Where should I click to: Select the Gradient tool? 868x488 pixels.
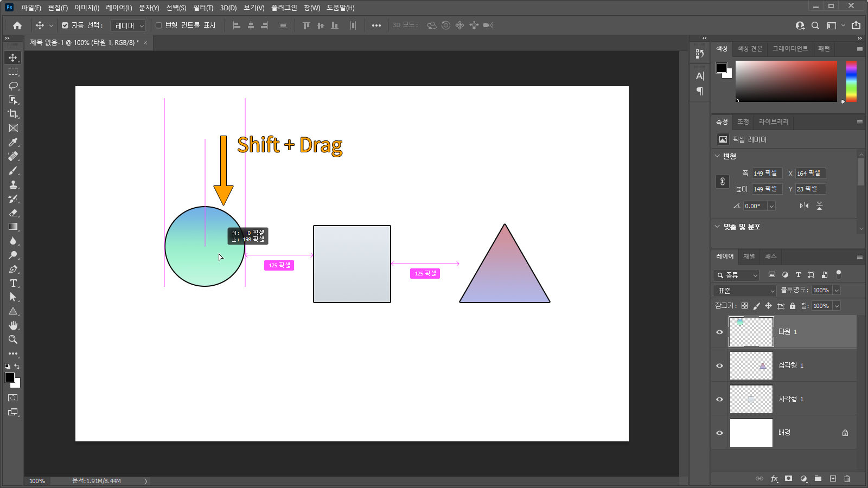click(x=13, y=227)
